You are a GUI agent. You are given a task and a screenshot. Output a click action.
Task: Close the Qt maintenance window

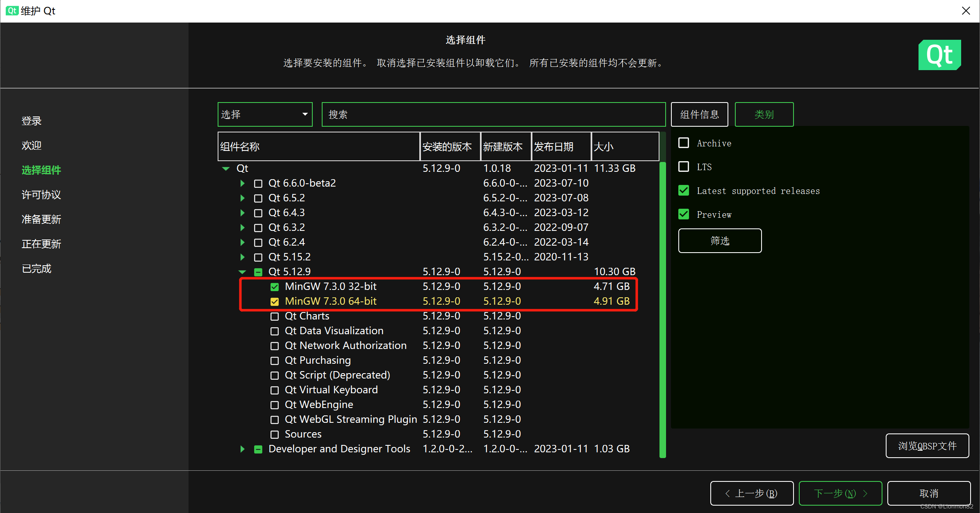pos(966,11)
